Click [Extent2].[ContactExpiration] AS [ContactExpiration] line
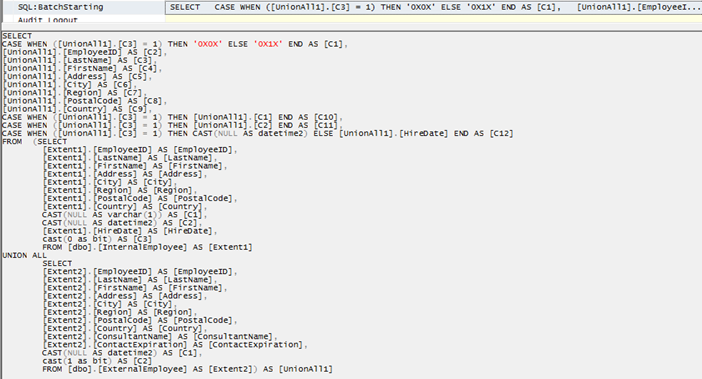 (x=175, y=345)
